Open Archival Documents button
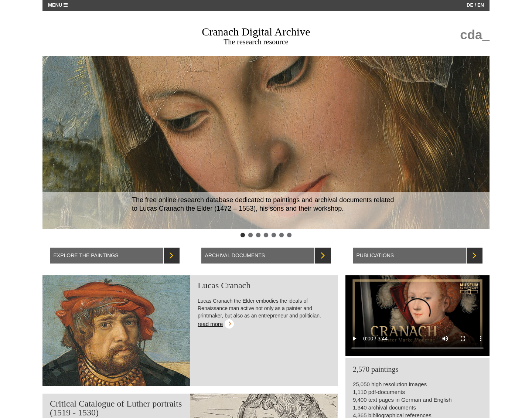The width and height of the screenshot is (532, 418). point(258,255)
